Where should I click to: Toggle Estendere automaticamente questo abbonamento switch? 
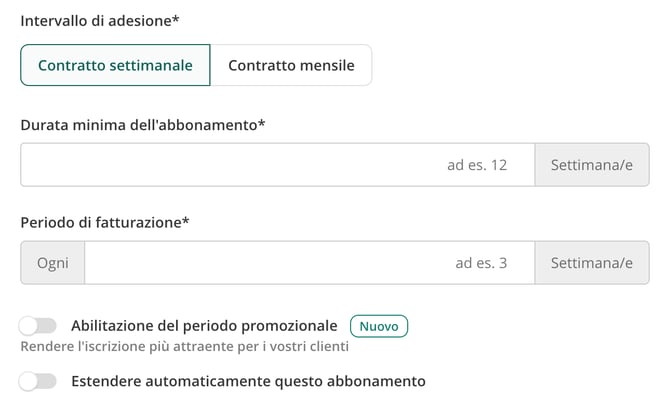point(38,381)
